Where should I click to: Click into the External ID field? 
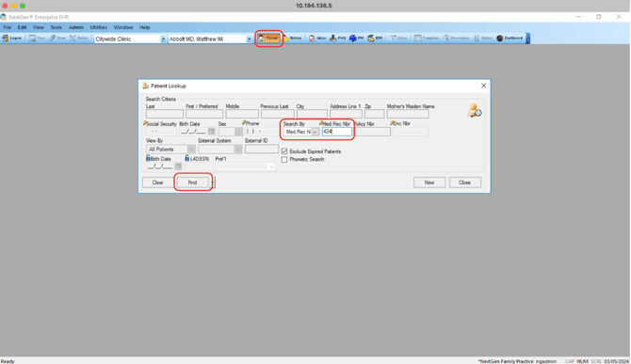pyautogui.click(x=262, y=149)
